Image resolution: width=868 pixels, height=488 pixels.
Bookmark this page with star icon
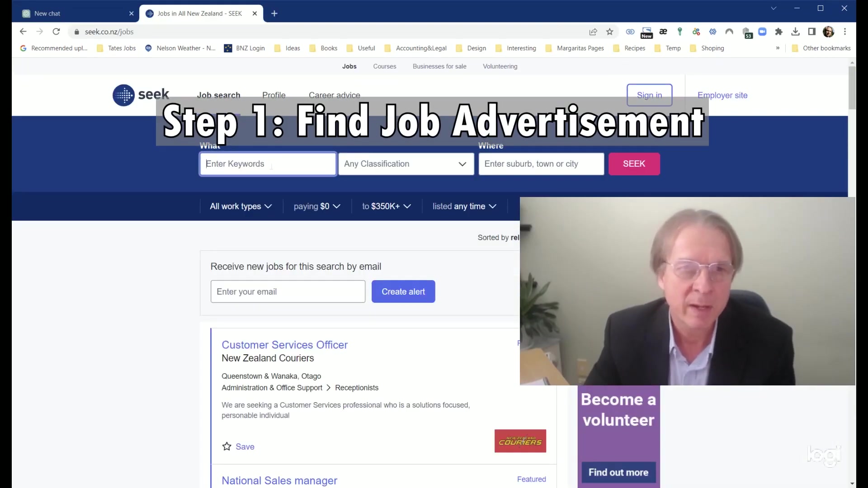click(x=610, y=32)
